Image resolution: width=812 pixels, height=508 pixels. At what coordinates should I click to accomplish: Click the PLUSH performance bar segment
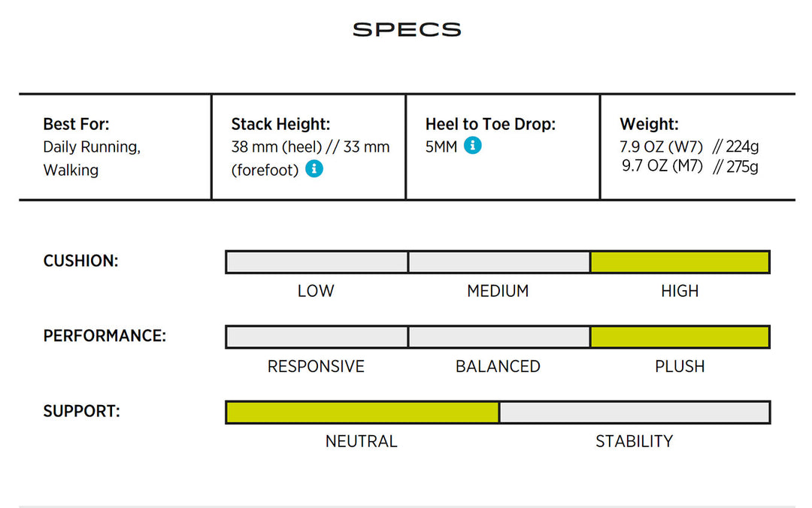click(680, 337)
